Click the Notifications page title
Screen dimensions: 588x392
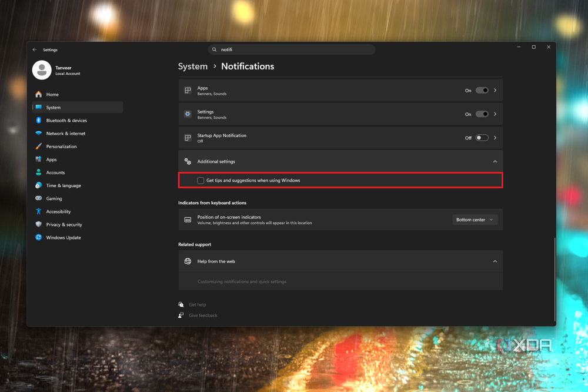click(248, 67)
